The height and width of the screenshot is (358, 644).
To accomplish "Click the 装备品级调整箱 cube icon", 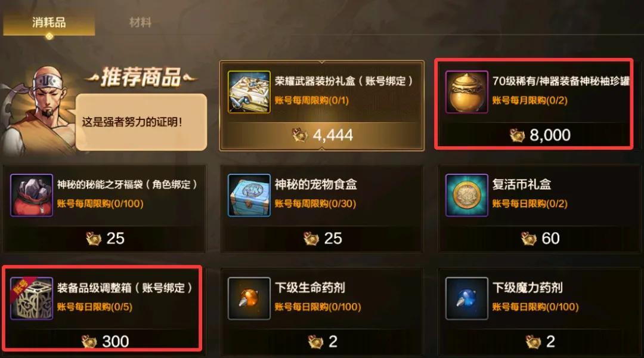I will 32,298.
